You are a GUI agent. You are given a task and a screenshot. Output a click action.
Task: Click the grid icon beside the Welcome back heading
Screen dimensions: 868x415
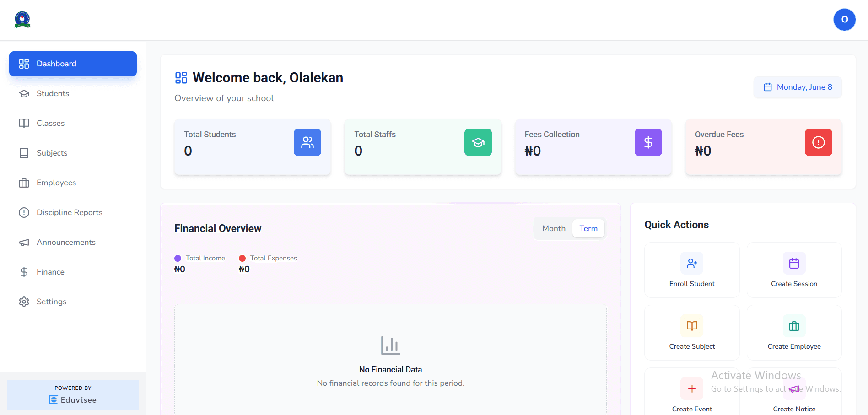[181, 78]
